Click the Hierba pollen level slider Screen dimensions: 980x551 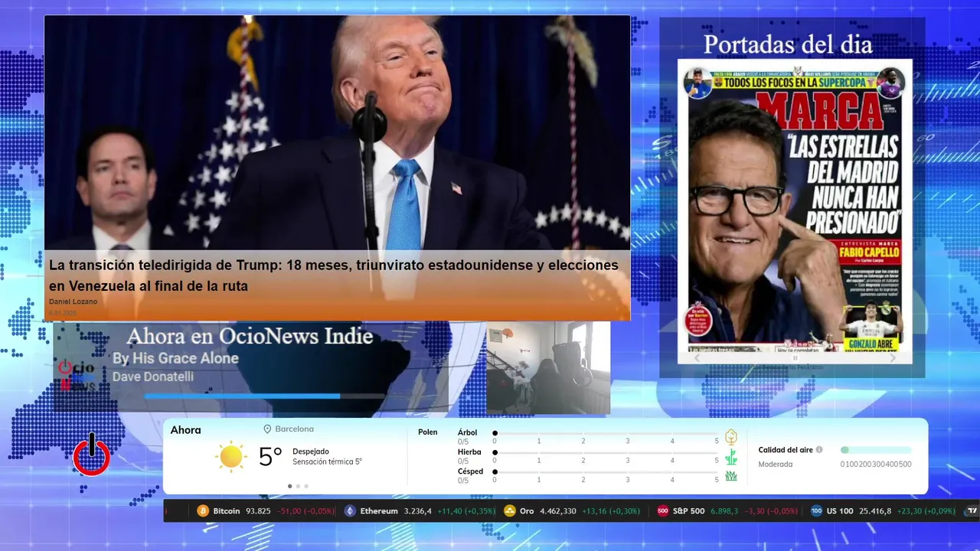click(606, 453)
